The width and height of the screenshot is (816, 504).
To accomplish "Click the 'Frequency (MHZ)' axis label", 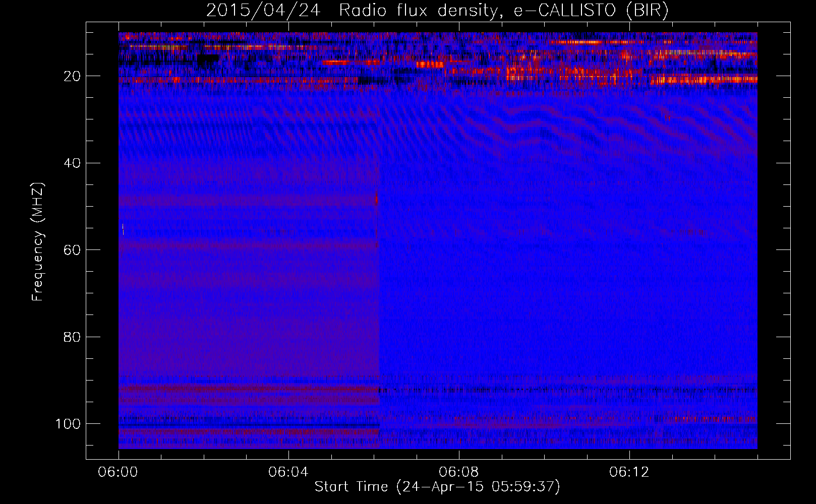I will click(38, 242).
